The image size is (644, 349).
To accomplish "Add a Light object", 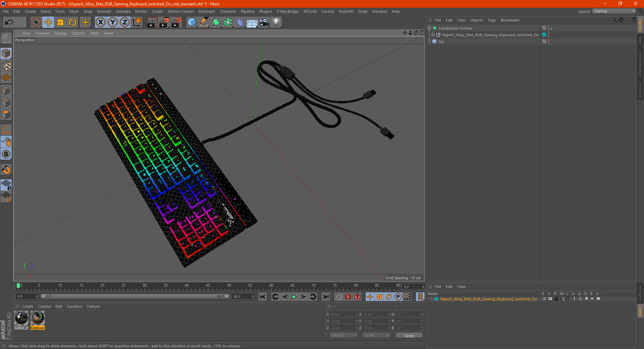I will [276, 22].
